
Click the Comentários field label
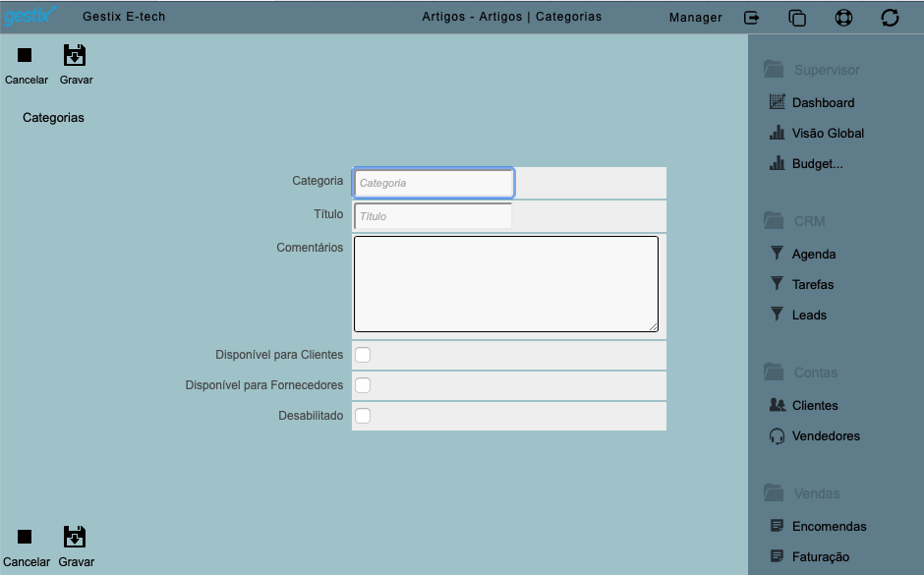tap(310, 248)
